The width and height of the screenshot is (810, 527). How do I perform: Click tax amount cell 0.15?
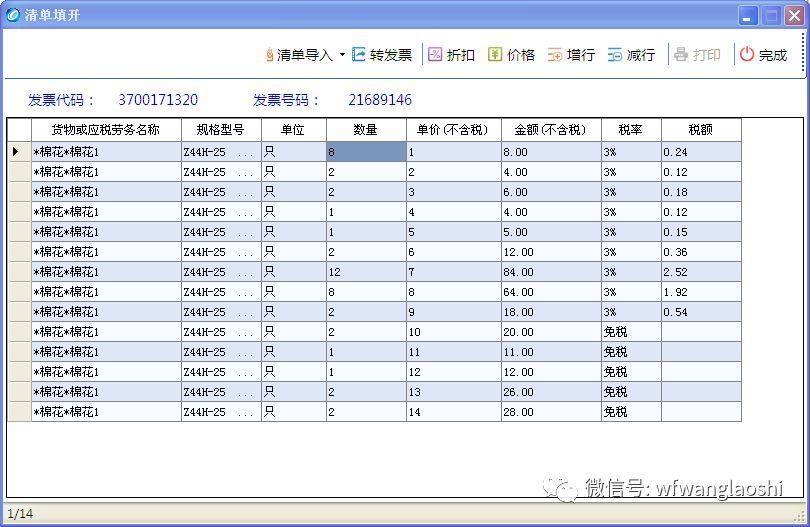(701, 232)
